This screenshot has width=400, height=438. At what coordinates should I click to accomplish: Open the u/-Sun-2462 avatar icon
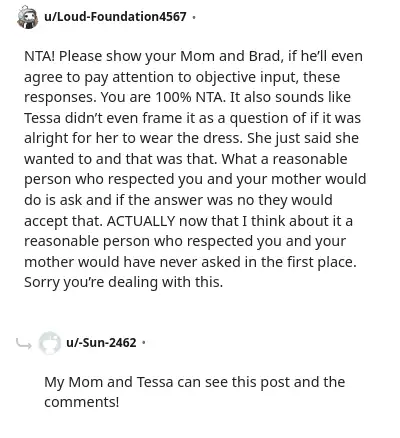[50, 342]
